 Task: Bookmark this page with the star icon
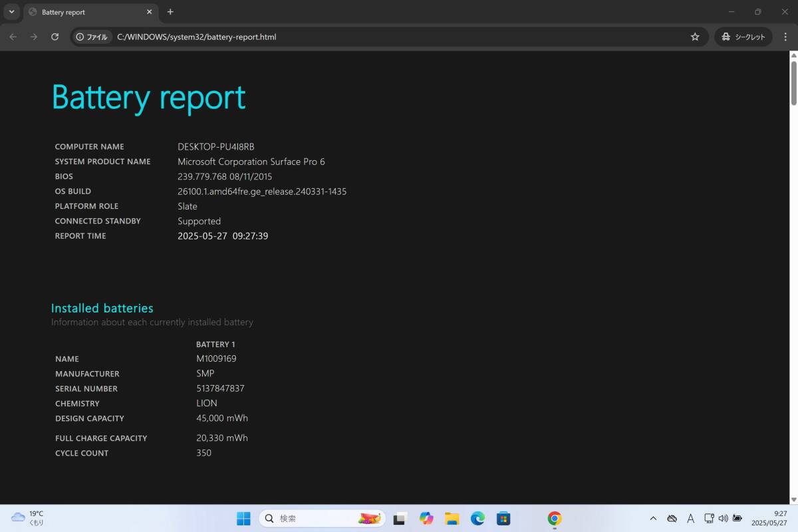[x=695, y=37]
